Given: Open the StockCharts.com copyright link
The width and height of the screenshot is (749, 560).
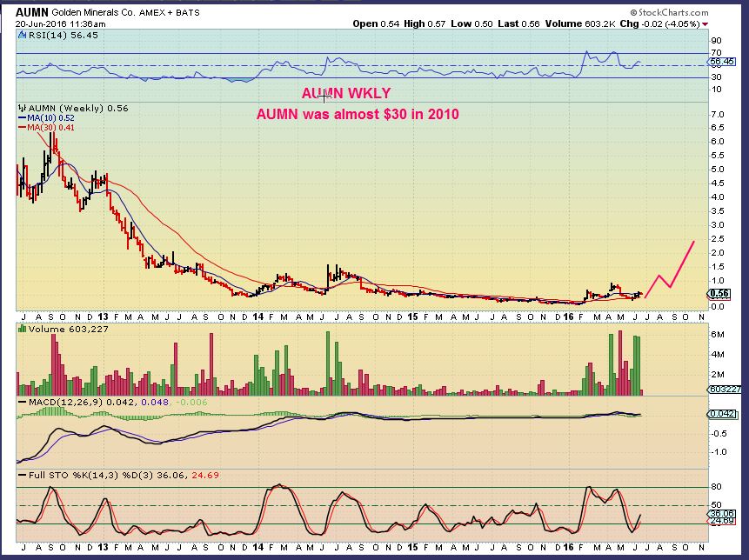Looking at the screenshot, I should pyautogui.click(x=669, y=12).
